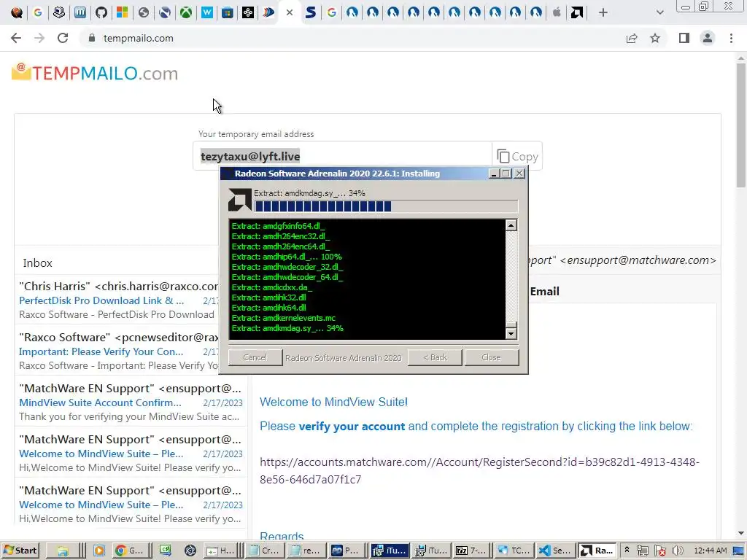Select the temporary email address field

[x=342, y=156]
